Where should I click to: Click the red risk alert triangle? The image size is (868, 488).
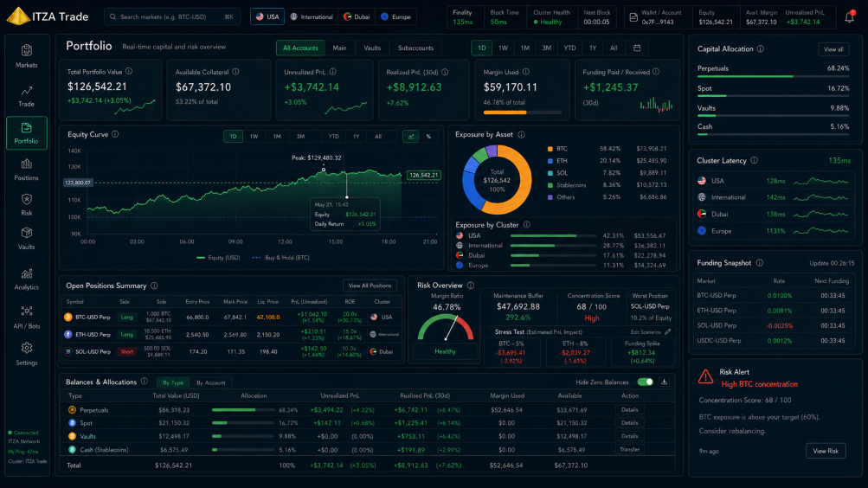[705, 376]
